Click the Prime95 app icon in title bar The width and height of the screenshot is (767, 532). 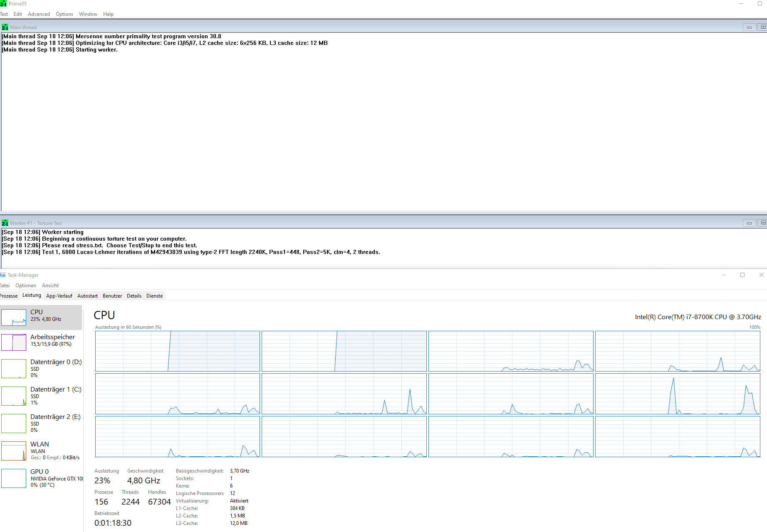click(x=3, y=4)
